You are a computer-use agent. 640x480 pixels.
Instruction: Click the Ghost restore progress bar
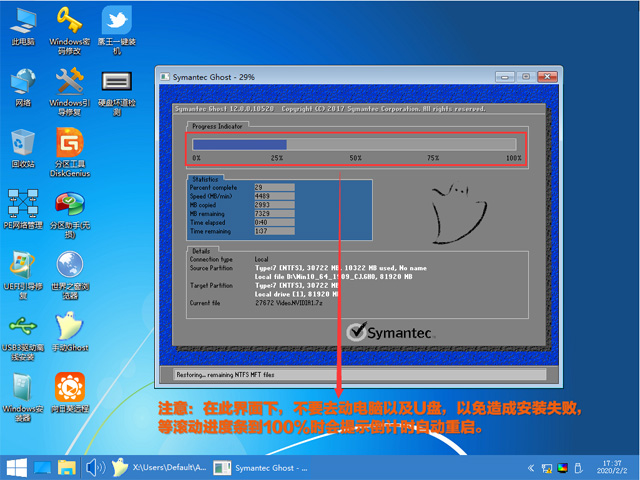(355, 145)
